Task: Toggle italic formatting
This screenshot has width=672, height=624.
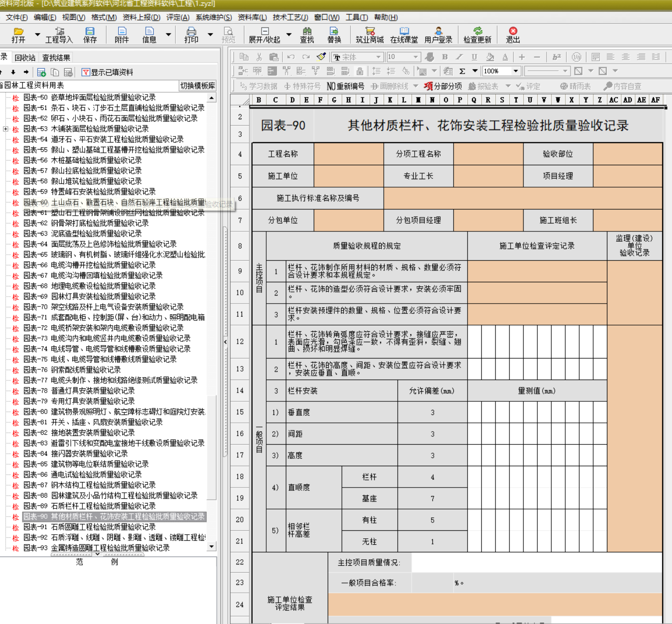Action: click(459, 57)
